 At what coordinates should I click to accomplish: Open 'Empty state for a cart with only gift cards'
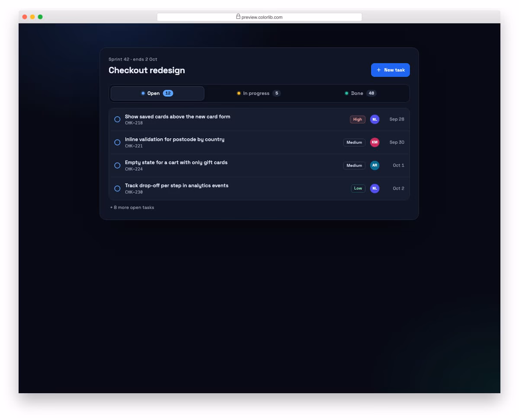click(x=176, y=162)
